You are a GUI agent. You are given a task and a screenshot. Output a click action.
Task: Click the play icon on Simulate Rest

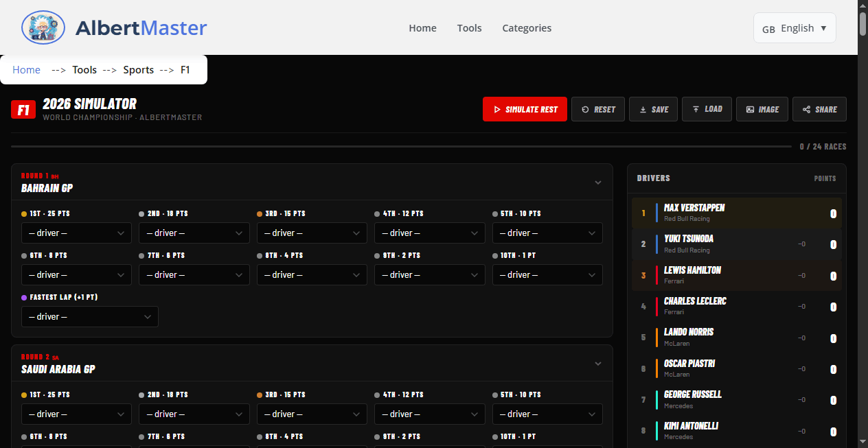(498, 109)
